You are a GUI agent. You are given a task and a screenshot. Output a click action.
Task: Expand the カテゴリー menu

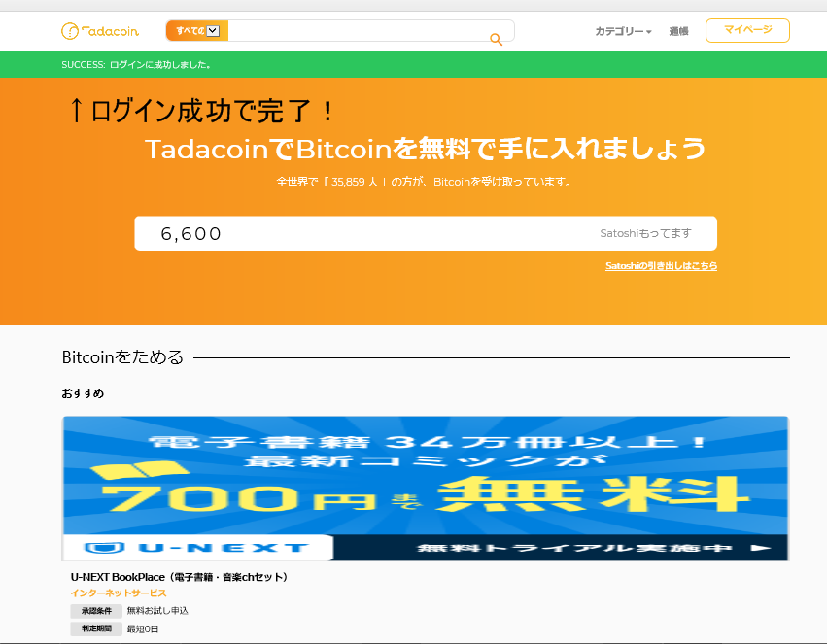click(623, 31)
